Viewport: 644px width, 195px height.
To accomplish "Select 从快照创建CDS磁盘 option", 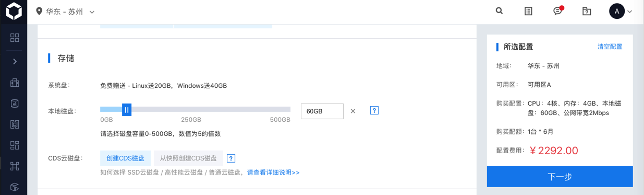I will tap(188, 158).
